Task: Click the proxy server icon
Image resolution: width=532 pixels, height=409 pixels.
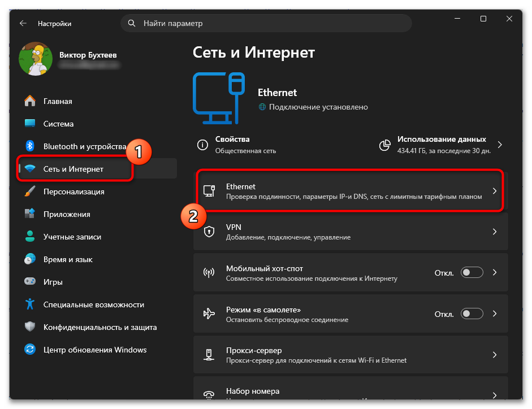Action: pos(209,355)
